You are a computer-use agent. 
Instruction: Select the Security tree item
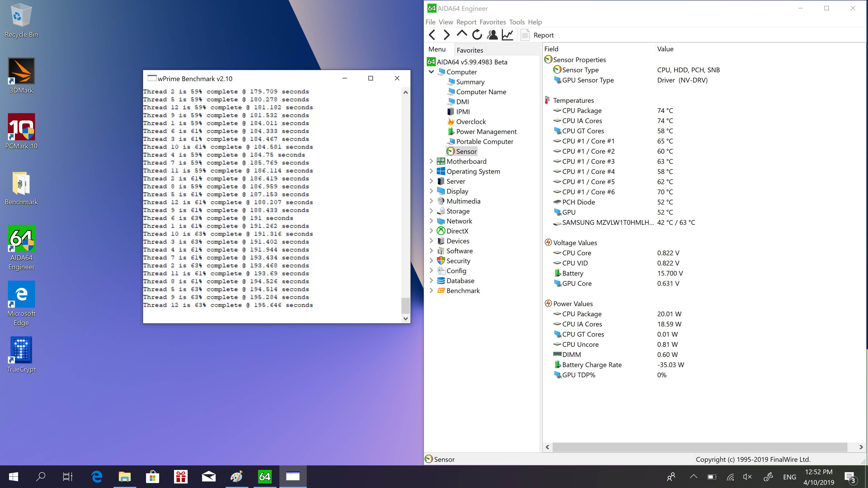click(x=454, y=261)
